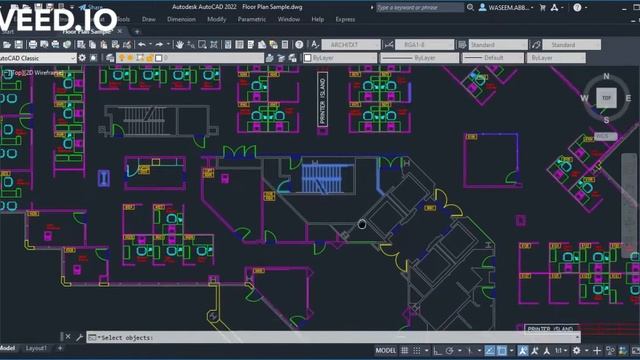Click Workspace Settings gear next to AutoCAD Classic

82,58
